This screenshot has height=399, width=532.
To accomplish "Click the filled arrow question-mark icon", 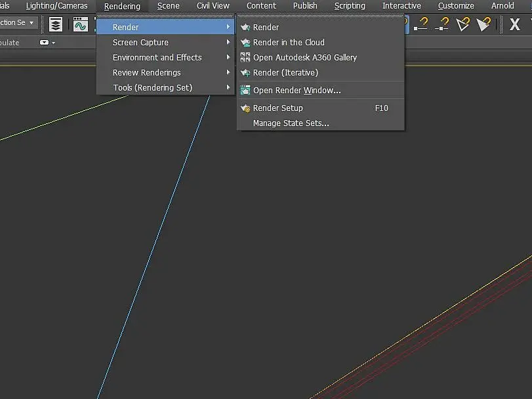I will pos(483,24).
